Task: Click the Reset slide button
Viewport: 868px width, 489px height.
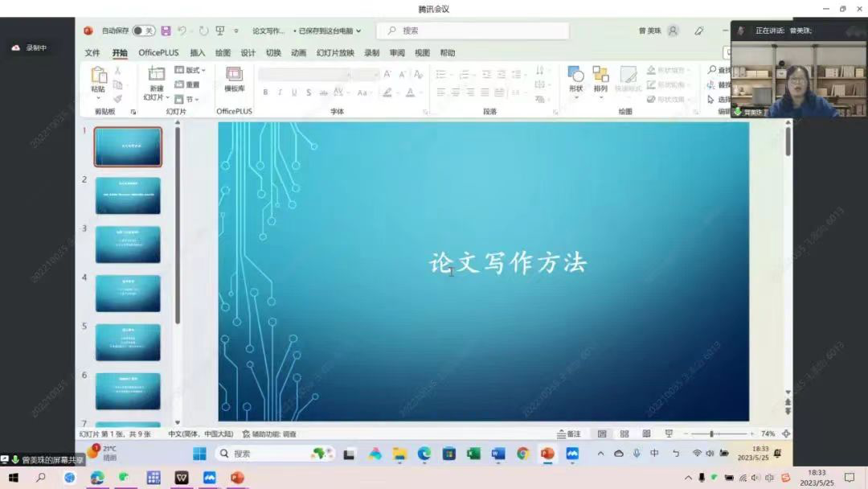Action: click(x=188, y=84)
